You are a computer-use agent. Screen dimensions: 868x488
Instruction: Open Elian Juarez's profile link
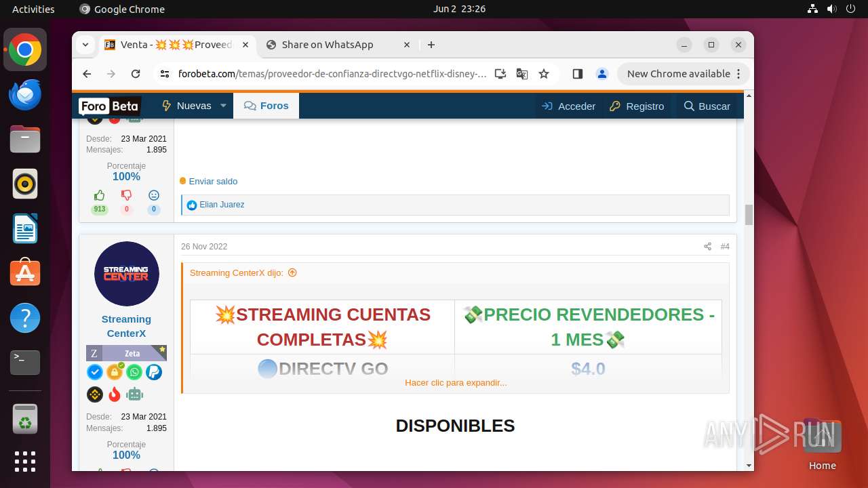(x=222, y=205)
